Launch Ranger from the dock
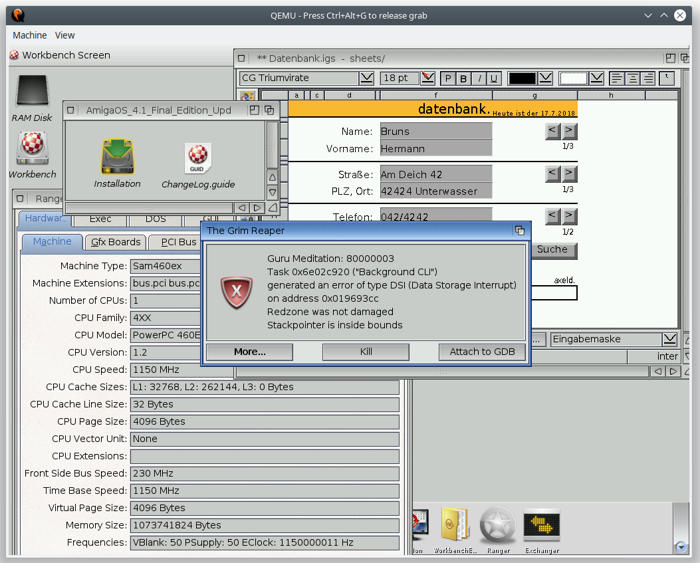The width and height of the screenshot is (700, 563). click(x=498, y=525)
